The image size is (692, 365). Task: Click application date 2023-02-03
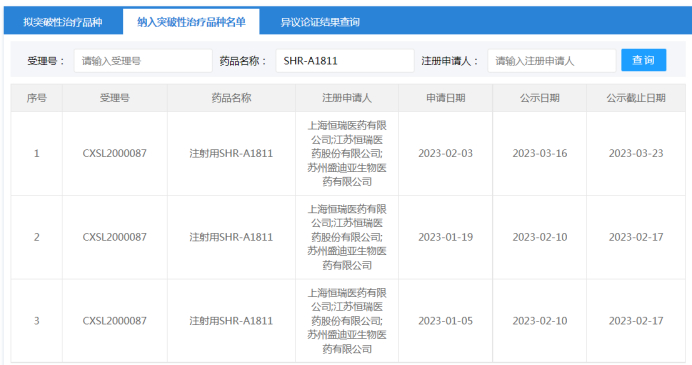445,153
